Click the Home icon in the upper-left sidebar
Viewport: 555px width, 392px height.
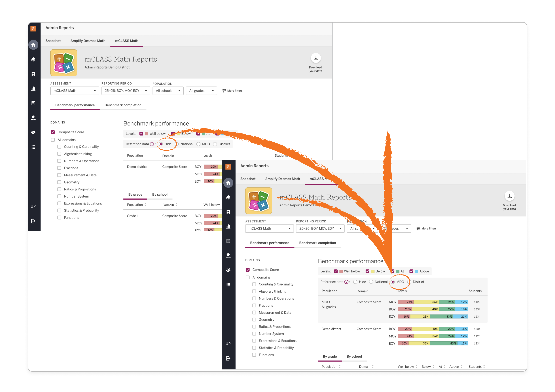[33, 45]
